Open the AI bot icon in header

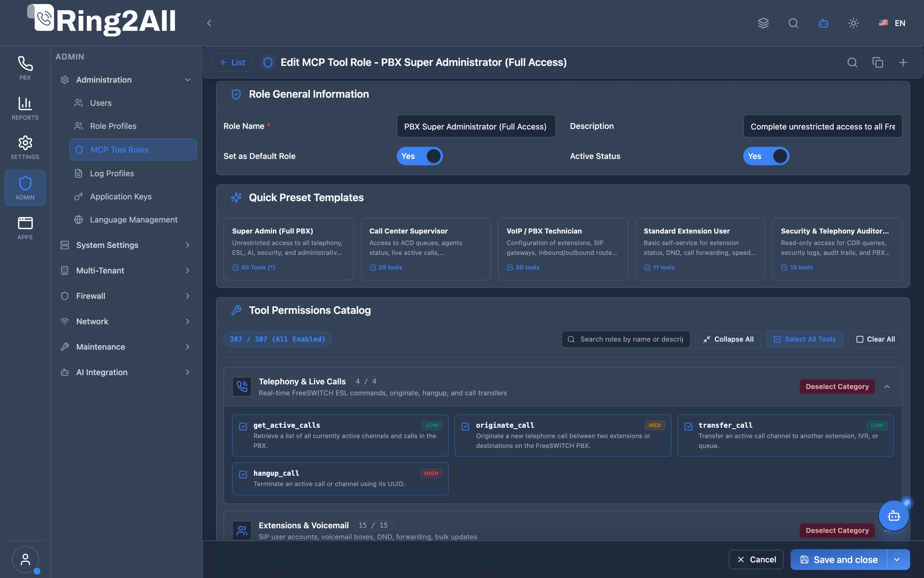pyautogui.click(x=824, y=23)
